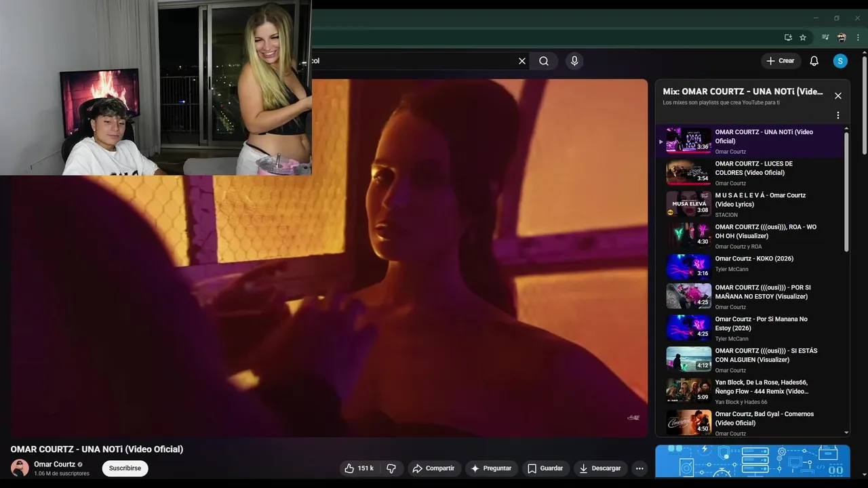Click install app icon in address bar
This screenshot has height=488, width=868.
[788, 37]
